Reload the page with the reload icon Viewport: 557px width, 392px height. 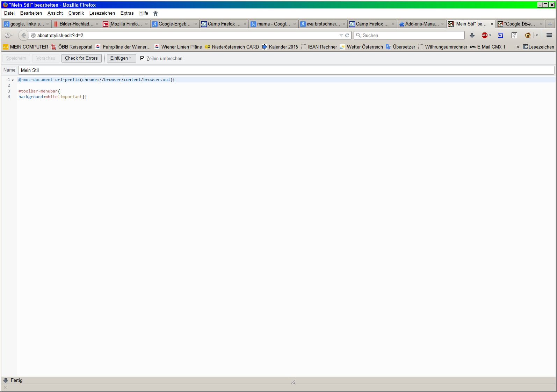pyautogui.click(x=347, y=35)
